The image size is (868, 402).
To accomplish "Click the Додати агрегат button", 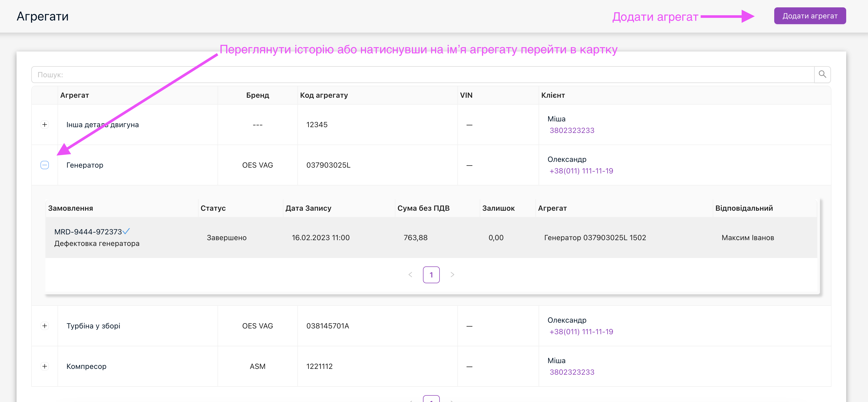I will click(810, 16).
